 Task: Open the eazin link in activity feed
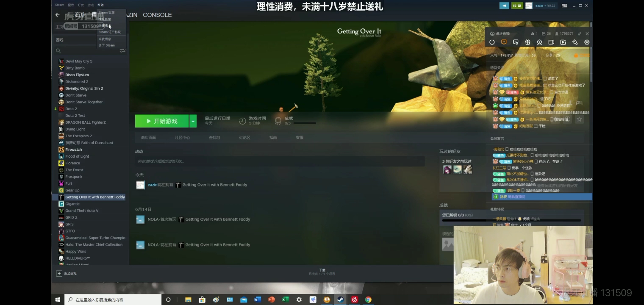pyautogui.click(x=152, y=185)
